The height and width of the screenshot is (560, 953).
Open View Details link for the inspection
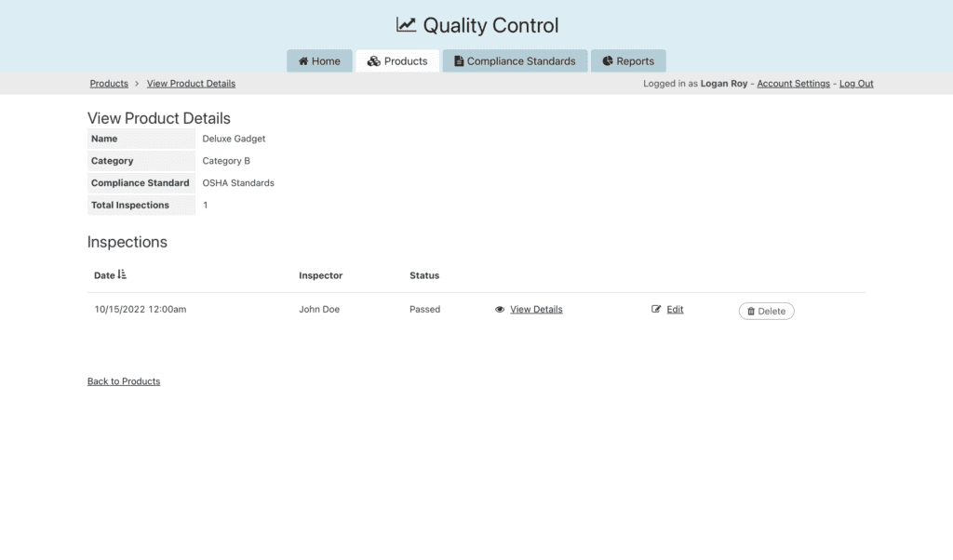click(536, 310)
